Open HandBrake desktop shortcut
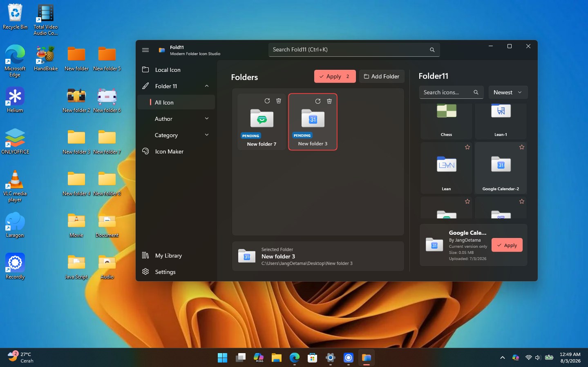The image size is (588, 367). tap(45, 58)
